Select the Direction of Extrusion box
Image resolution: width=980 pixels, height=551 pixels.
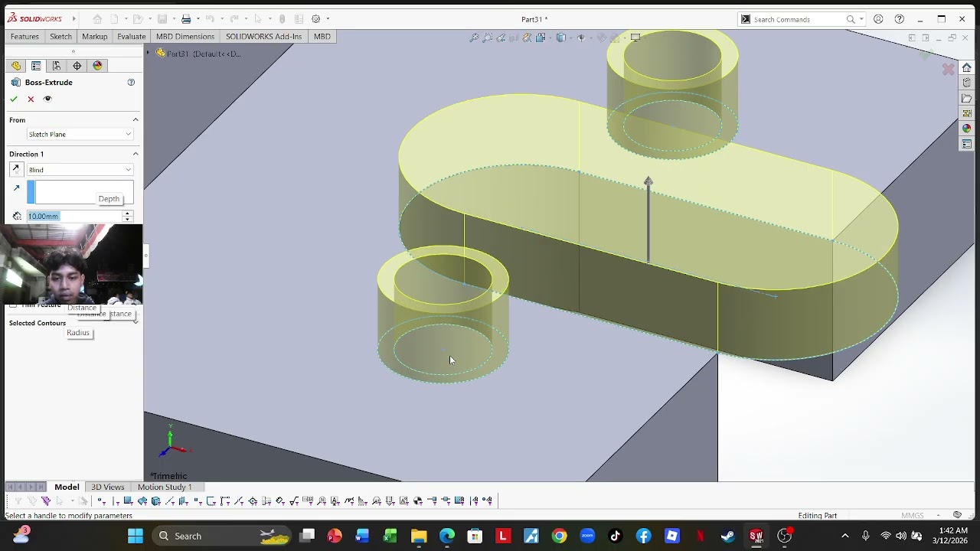pyautogui.click(x=80, y=192)
